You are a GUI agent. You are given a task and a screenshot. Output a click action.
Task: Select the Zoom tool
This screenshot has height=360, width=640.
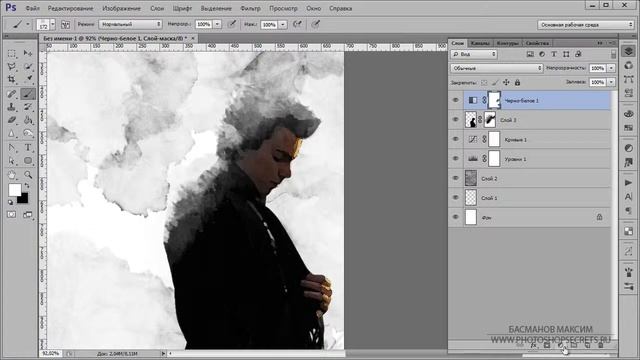point(28,175)
